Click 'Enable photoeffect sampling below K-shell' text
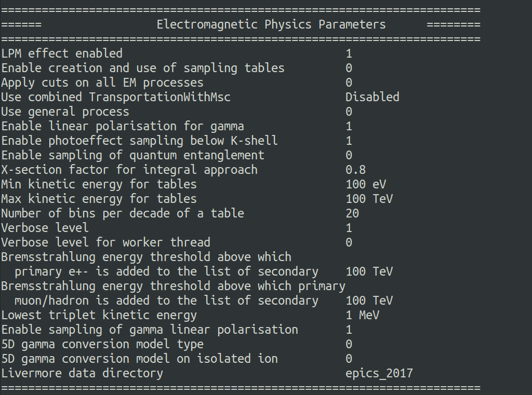The width and height of the screenshot is (532, 395). pyautogui.click(x=139, y=141)
